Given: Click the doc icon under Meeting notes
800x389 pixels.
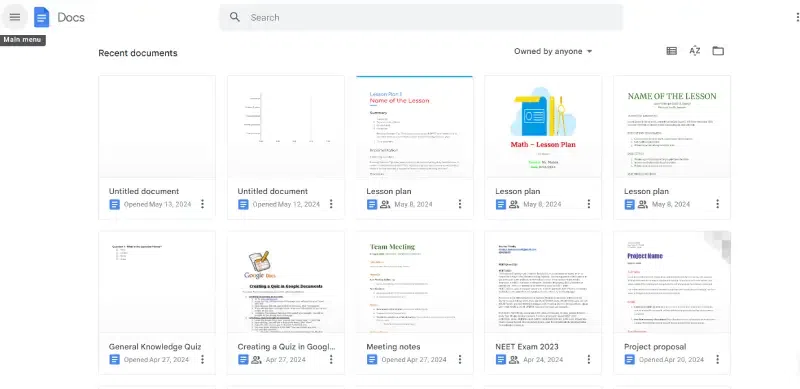Looking at the screenshot, I should coord(372,359).
